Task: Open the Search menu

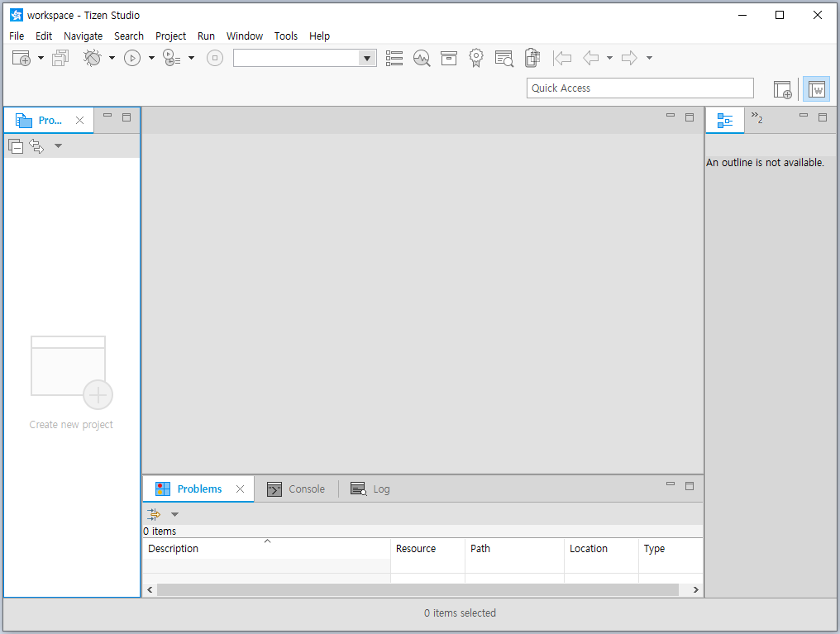Action: click(x=129, y=36)
